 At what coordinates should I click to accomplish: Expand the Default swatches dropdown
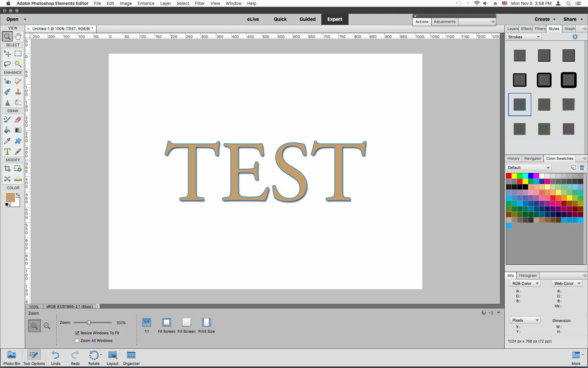coord(529,168)
